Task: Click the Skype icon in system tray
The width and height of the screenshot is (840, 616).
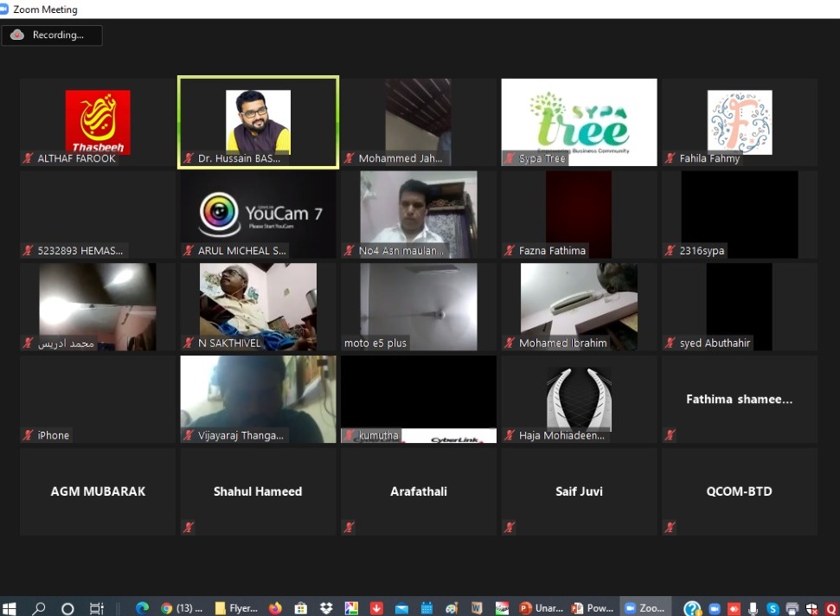Action: [x=773, y=608]
